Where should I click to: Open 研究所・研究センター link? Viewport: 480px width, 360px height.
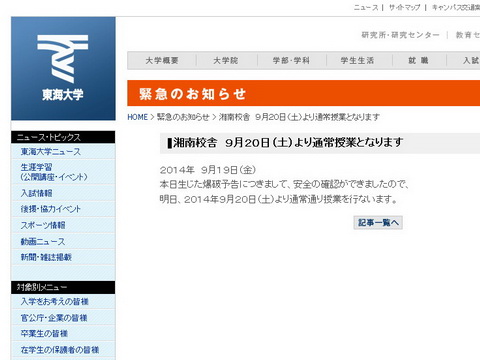point(401,35)
